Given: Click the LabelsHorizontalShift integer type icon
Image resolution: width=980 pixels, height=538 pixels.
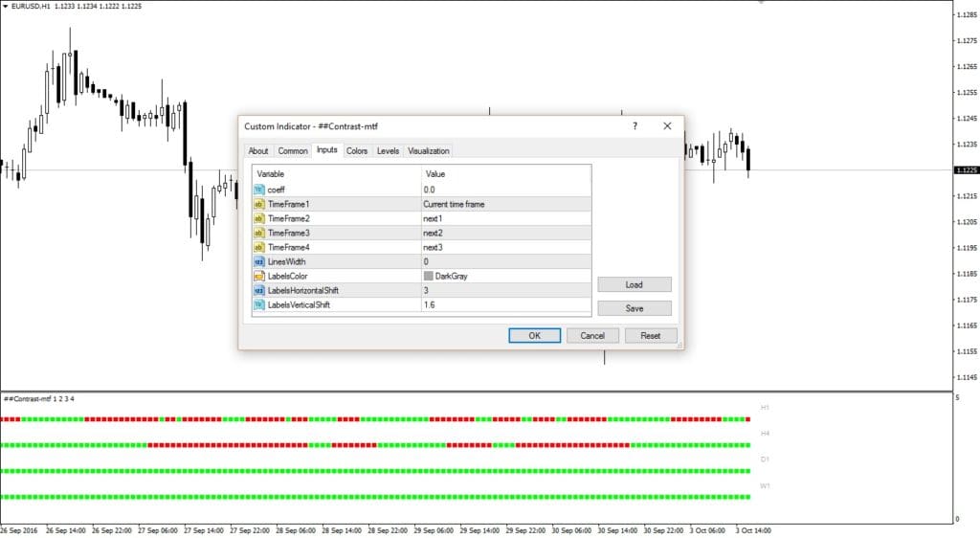Looking at the screenshot, I should click(x=258, y=290).
